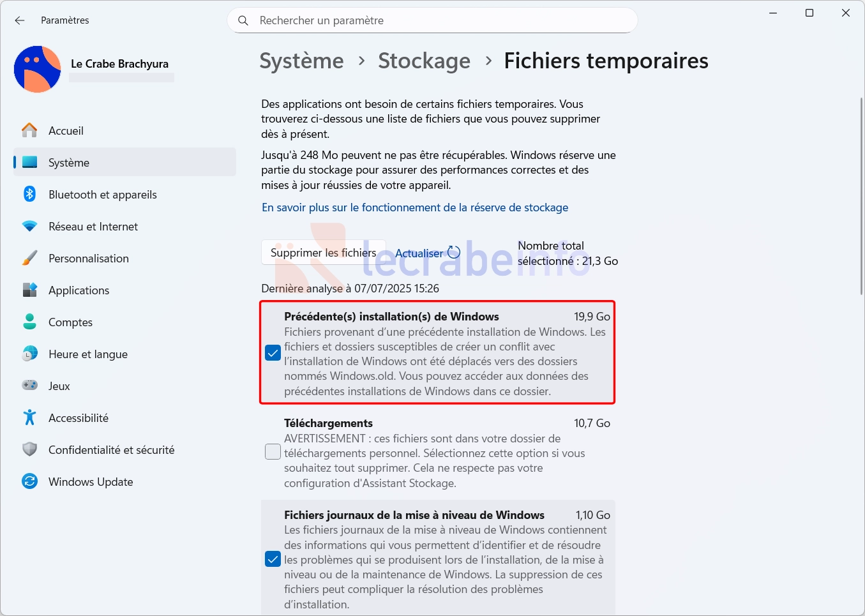Image resolution: width=865 pixels, height=616 pixels.
Task: Go to Système in the breadcrumb
Action: click(x=302, y=61)
